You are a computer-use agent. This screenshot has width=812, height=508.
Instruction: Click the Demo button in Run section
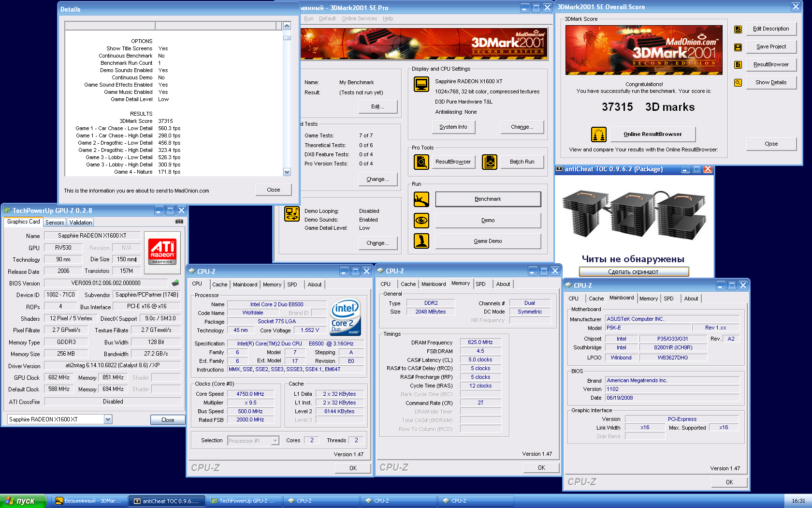coord(488,220)
